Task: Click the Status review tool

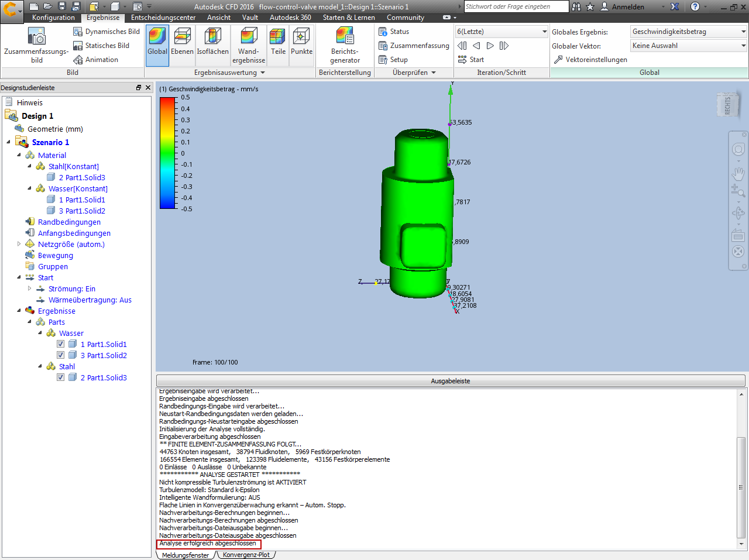Action: (x=394, y=32)
